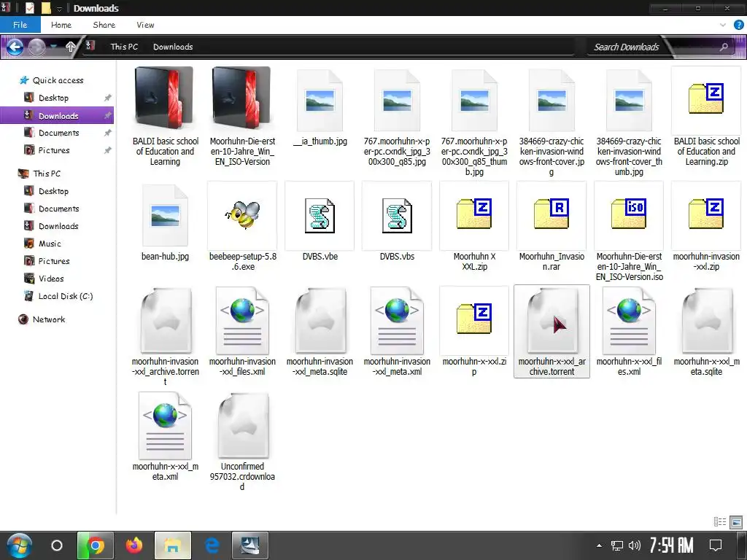Open the volume control in tray
The height and width of the screenshot is (560, 747).
(634, 545)
